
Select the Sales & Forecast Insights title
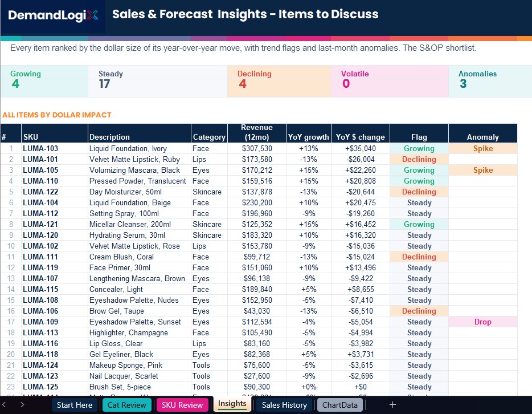pos(245,14)
